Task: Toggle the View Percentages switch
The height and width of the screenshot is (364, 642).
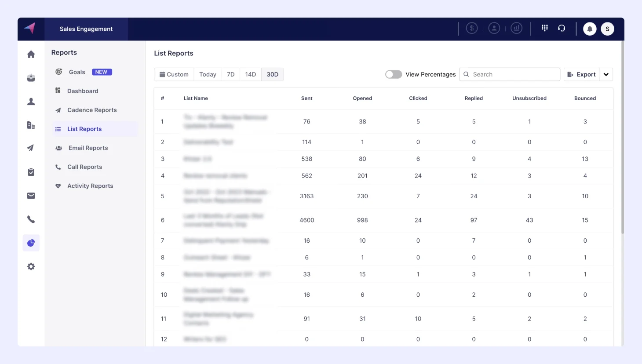Action: [393, 74]
